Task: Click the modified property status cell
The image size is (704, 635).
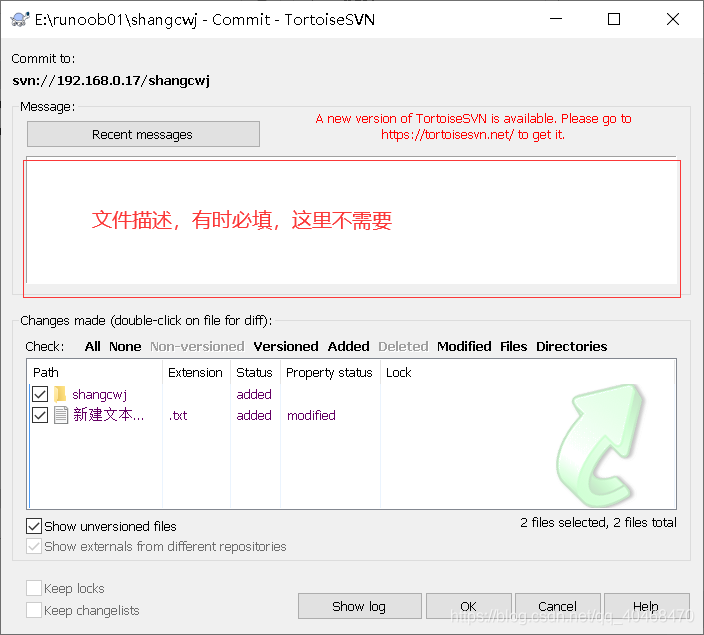Action: coord(311,415)
